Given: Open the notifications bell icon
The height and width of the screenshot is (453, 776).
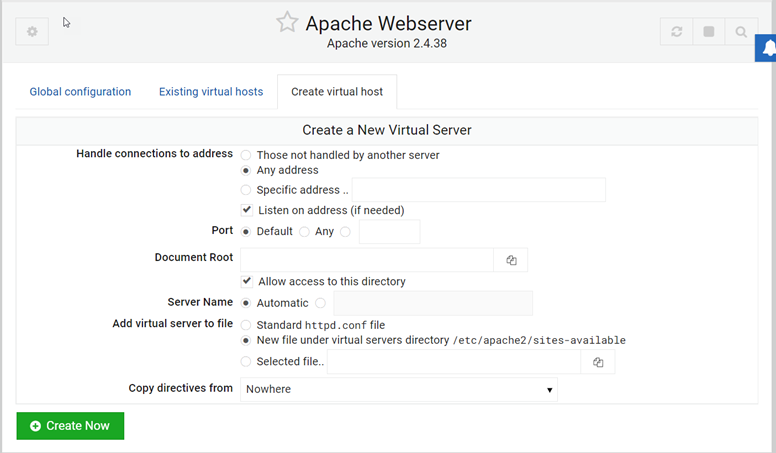Looking at the screenshot, I should [768, 47].
